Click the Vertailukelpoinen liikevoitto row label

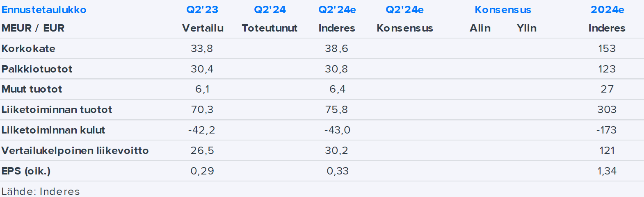tap(75, 151)
